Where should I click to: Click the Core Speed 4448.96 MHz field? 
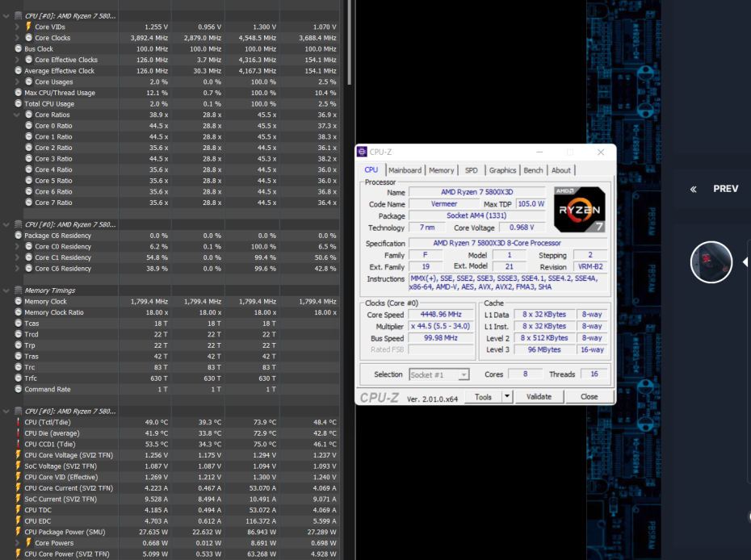pyautogui.click(x=441, y=315)
